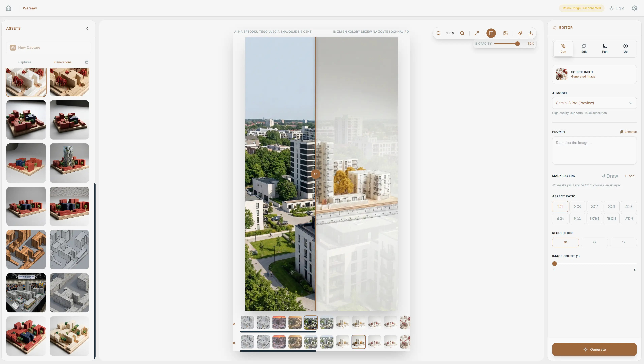Image resolution: width=644 pixels, height=364 pixels.
Task: Adjust the B Opacity slider handle
Action: pos(517,43)
